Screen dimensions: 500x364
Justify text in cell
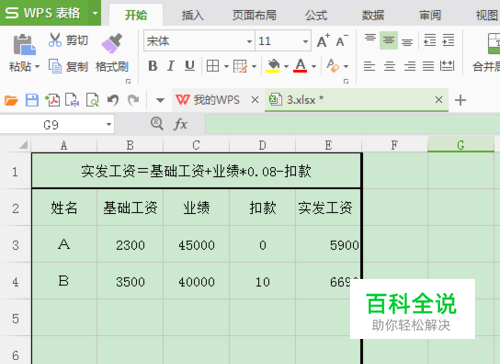coord(428,66)
